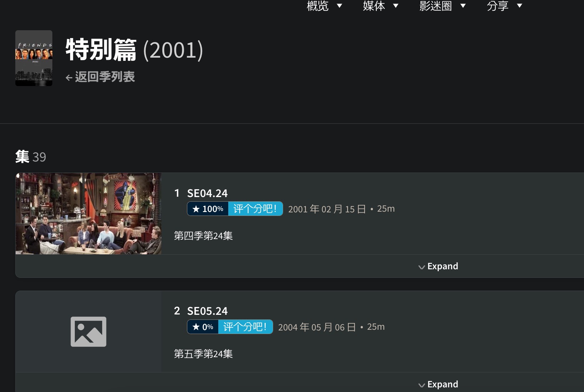584x392 pixels.
Task: Click the triangle arrow next to 分享
Action: point(520,5)
